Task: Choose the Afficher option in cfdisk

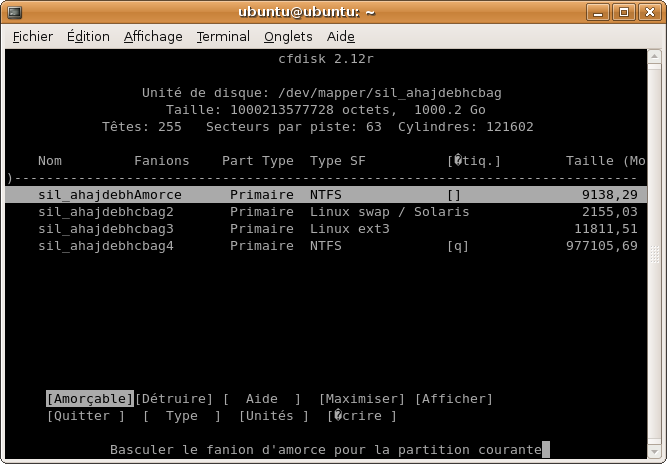Action: click(x=454, y=399)
